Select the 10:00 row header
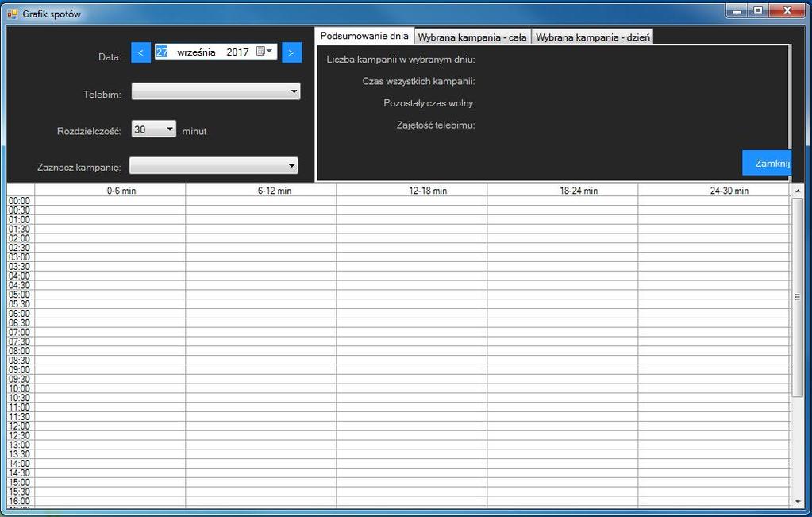The width and height of the screenshot is (812, 517). (x=21, y=388)
